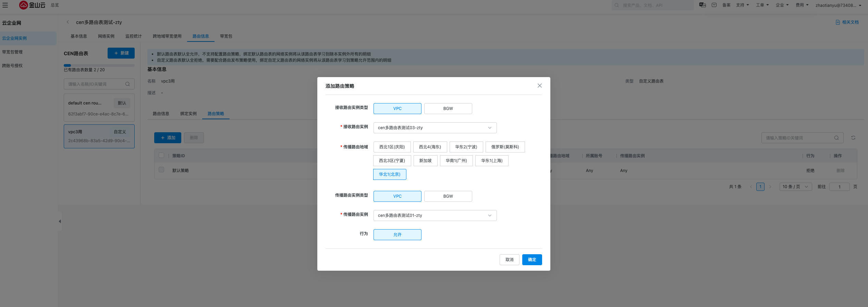Image resolution: width=868 pixels, height=307 pixels.
Task: Go to the next page of policies
Action: click(x=770, y=187)
